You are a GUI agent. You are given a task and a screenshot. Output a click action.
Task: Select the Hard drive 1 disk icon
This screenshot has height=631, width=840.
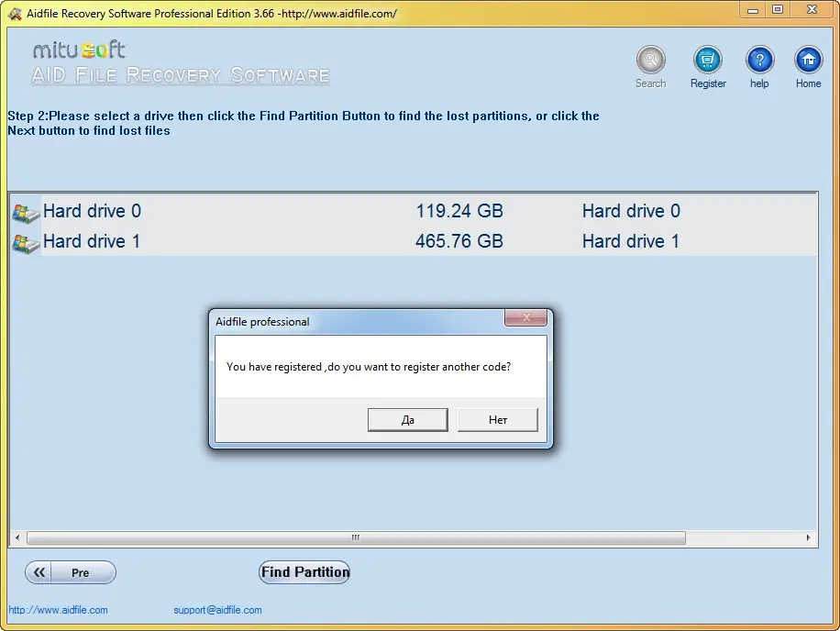[x=26, y=243]
